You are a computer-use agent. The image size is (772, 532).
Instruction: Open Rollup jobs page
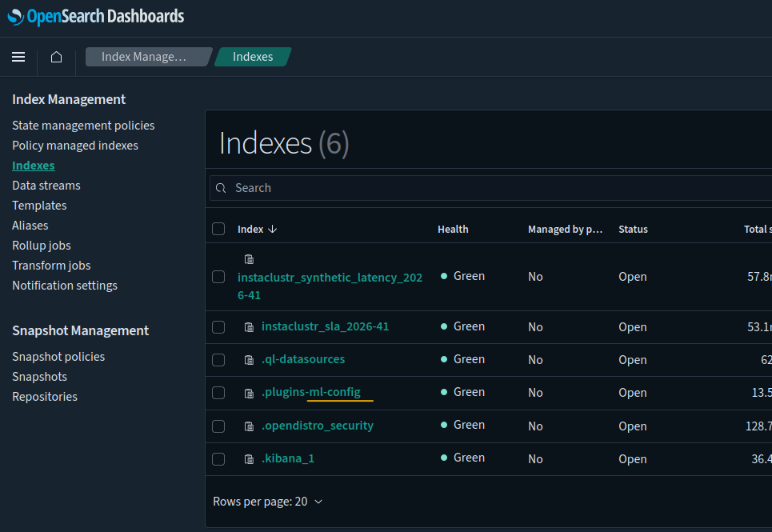42,246
